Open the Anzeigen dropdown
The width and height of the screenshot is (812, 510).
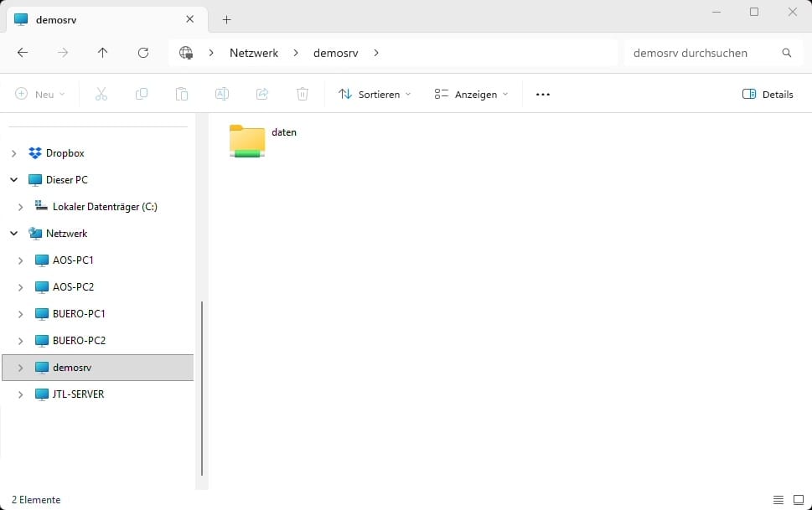[471, 95]
